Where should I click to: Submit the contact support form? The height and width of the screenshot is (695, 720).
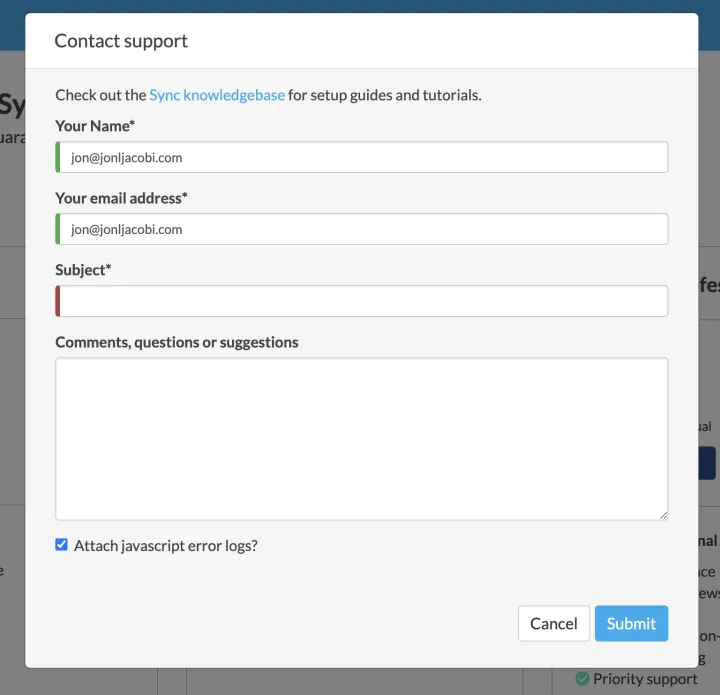[x=631, y=623]
